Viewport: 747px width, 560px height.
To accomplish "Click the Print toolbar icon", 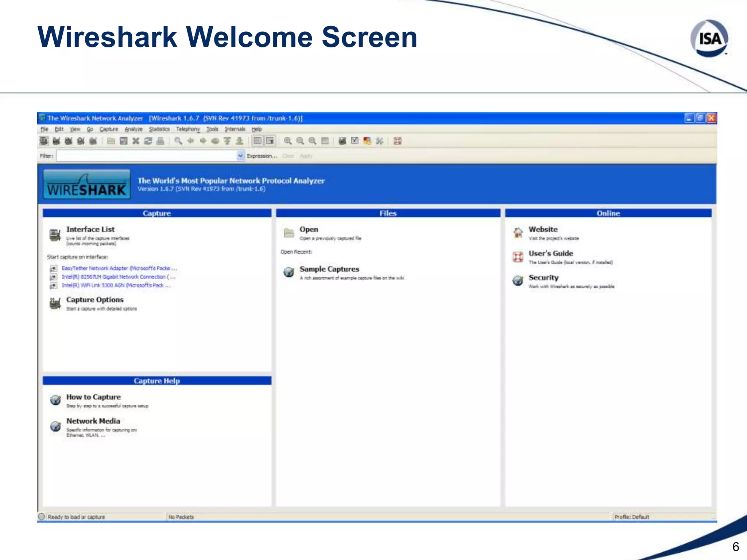I will coord(160,141).
